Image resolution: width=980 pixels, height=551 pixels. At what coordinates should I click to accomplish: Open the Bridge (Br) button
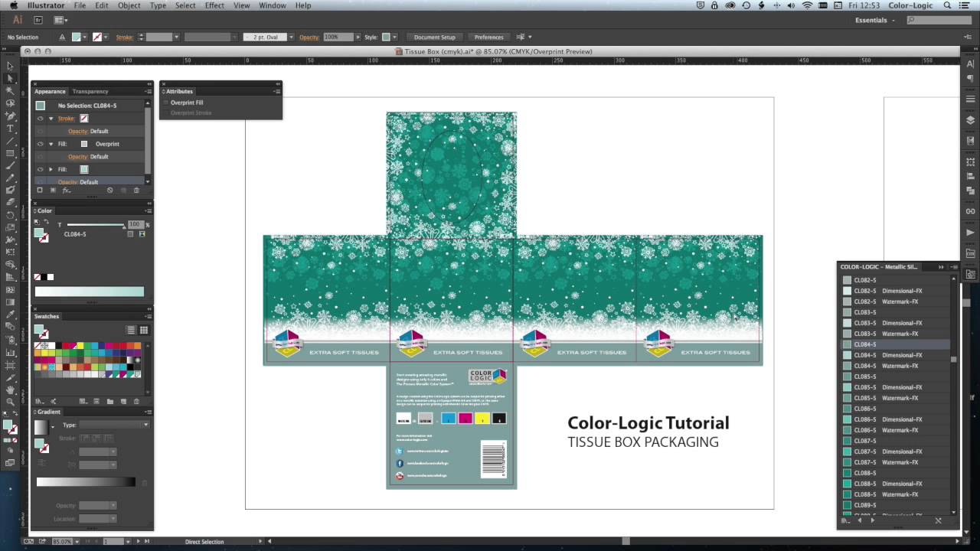pos(40,20)
